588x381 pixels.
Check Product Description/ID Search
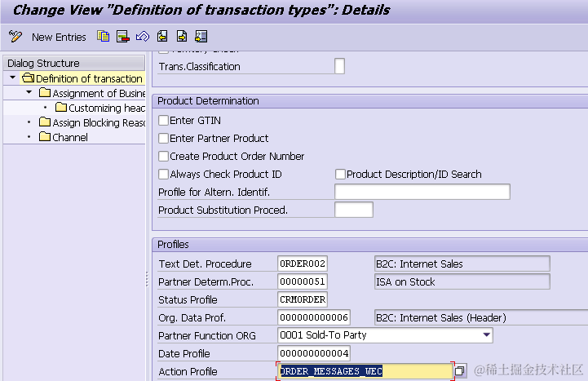pos(340,175)
